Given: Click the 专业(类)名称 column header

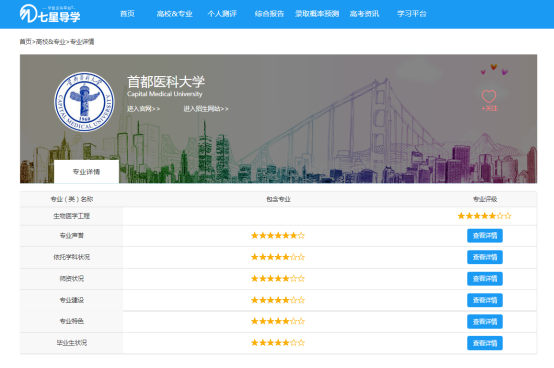Looking at the screenshot, I should [72, 199].
